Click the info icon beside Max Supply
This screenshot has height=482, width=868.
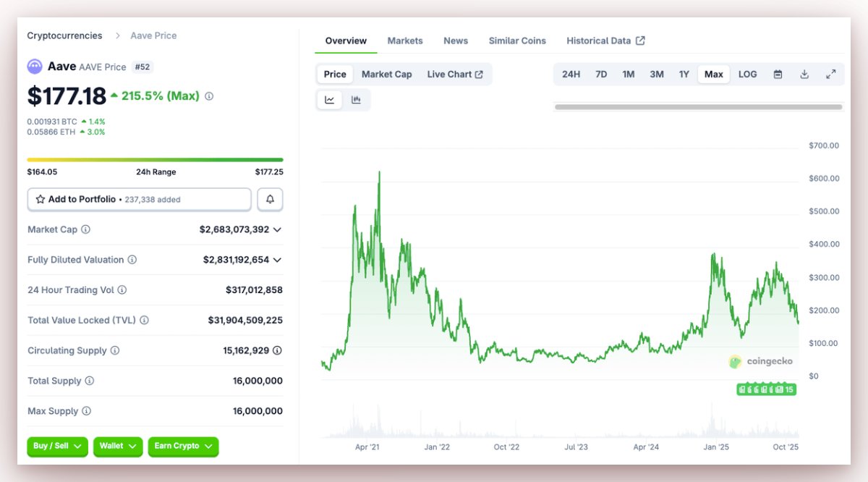click(x=87, y=411)
